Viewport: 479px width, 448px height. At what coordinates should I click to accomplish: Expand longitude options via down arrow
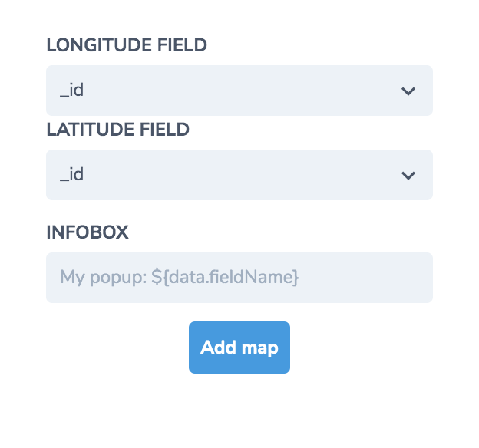[x=408, y=91]
